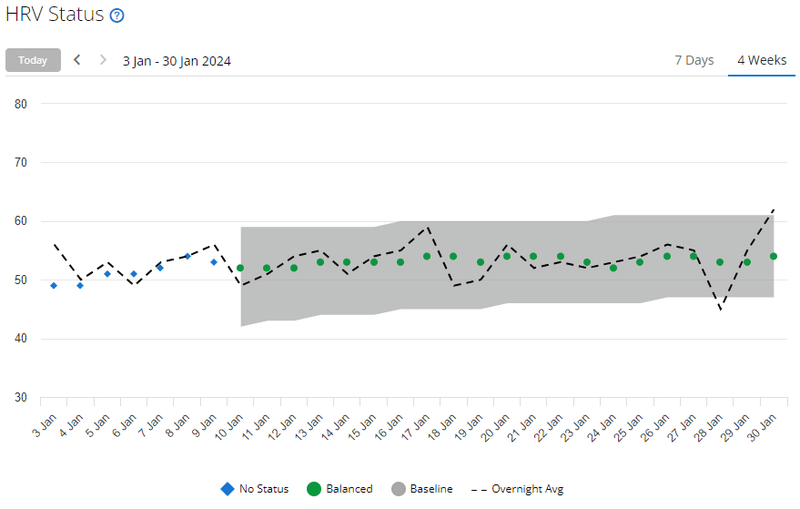Viewport: 800px width, 509px height.
Task: Toggle the No Status legend item
Action: 255,489
